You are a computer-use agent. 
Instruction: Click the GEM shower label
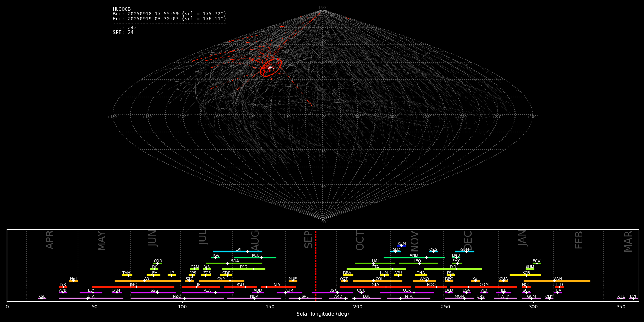tap(464, 250)
